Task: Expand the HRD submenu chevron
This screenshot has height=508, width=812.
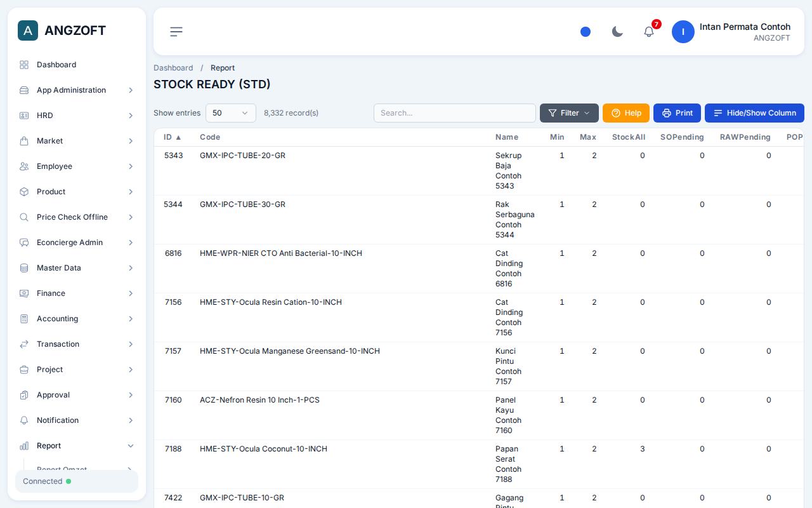Action: (131, 116)
